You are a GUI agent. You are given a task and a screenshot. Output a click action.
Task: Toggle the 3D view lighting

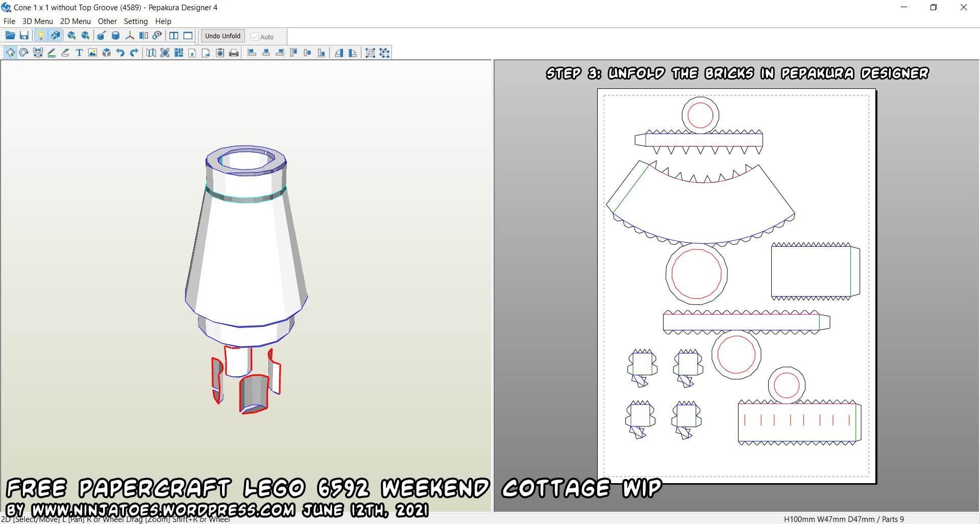[42, 35]
